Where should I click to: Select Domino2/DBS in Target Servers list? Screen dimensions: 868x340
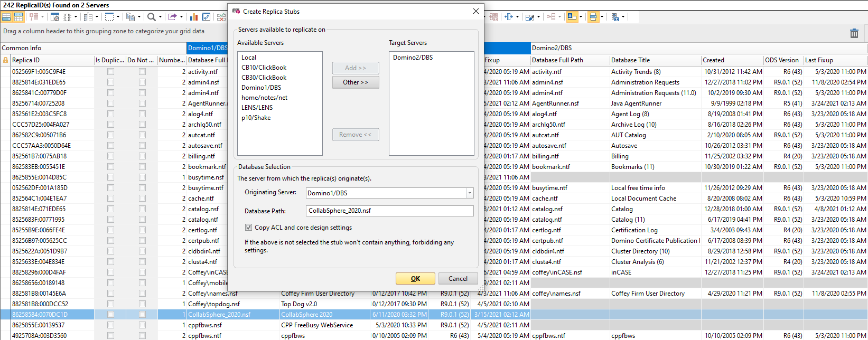point(413,58)
